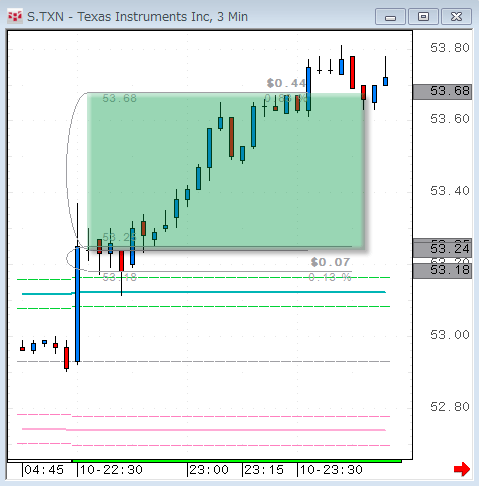Click the 23:00 time axis label

point(209,470)
